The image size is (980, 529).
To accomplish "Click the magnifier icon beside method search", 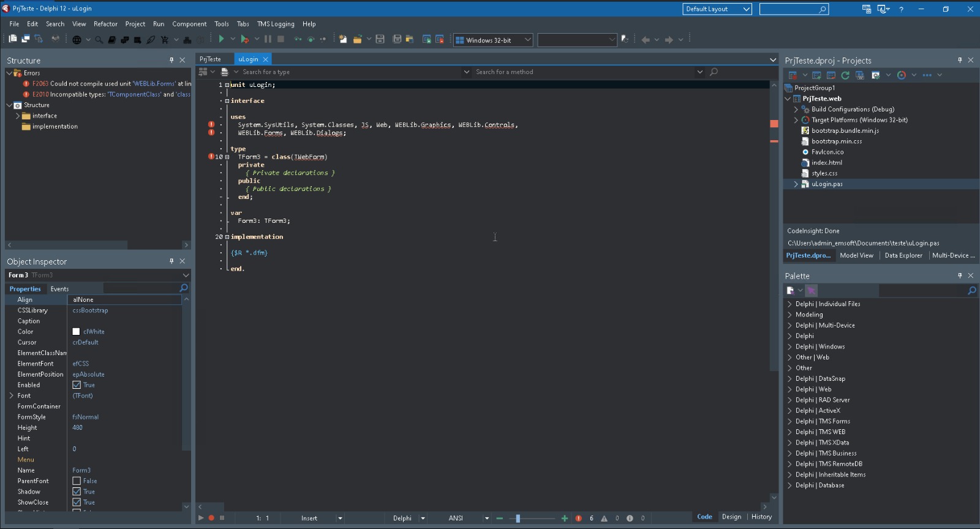I will (714, 72).
